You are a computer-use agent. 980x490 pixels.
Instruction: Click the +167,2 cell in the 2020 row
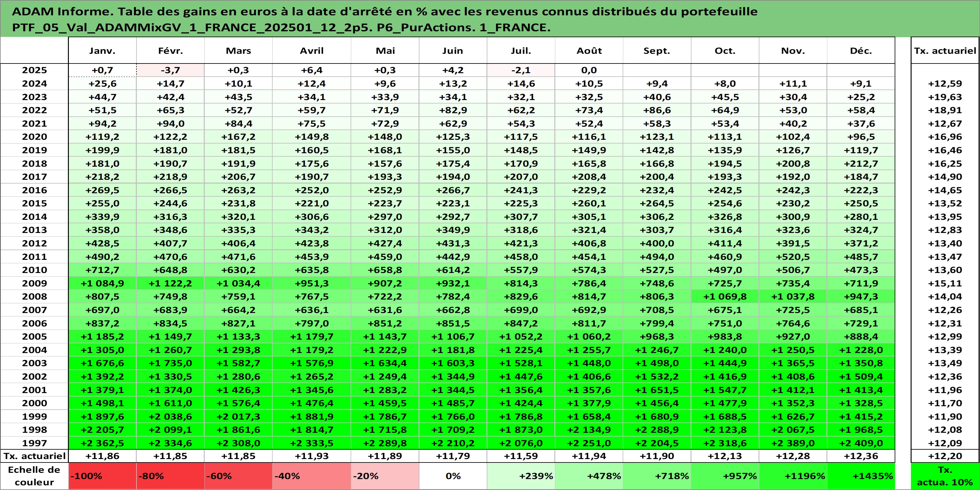click(239, 136)
